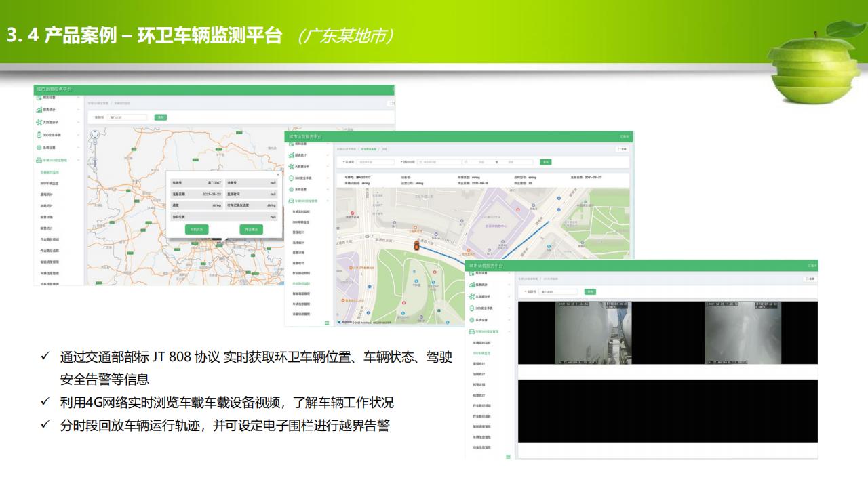
Task: Toggle 全屏 fullscreen in route tracking window
Action: (623, 149)
